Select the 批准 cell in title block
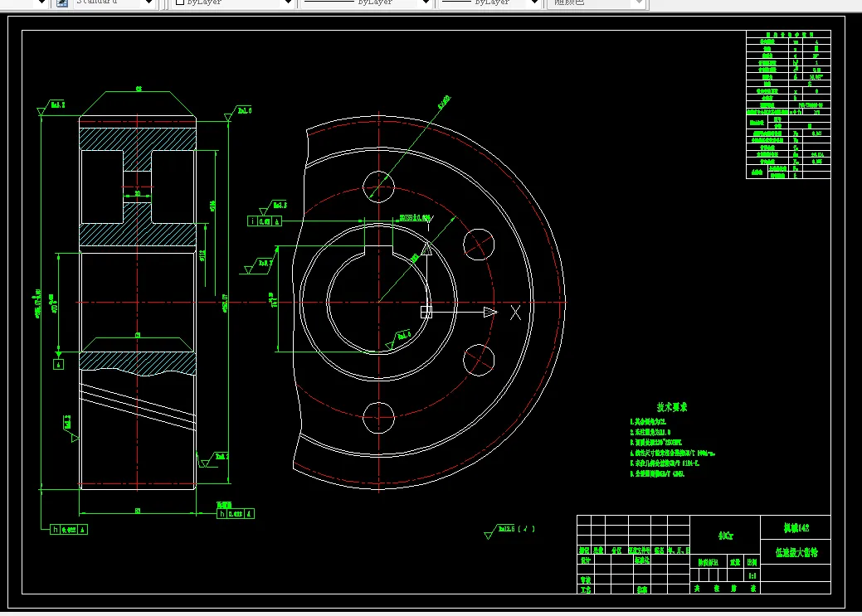This screenshot has height=616, width=862. coord(642,589)
